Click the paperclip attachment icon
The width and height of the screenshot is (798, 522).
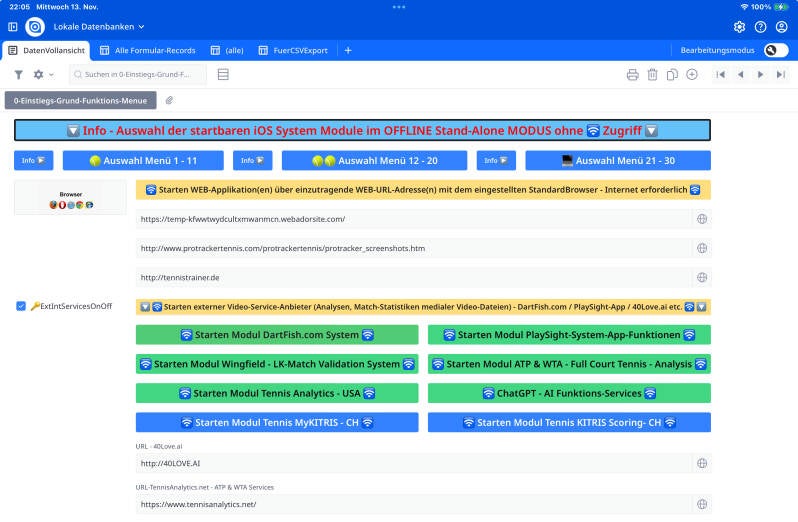(x=170, y=101)
